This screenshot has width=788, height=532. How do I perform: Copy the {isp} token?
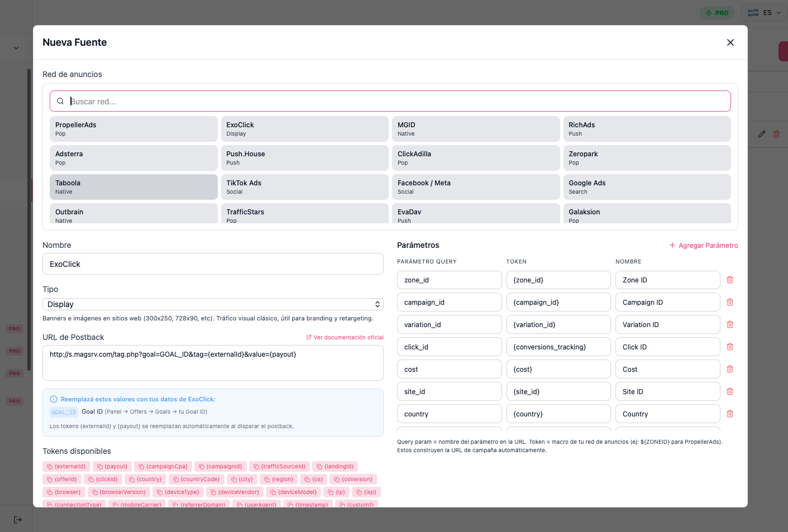(366, 492)
